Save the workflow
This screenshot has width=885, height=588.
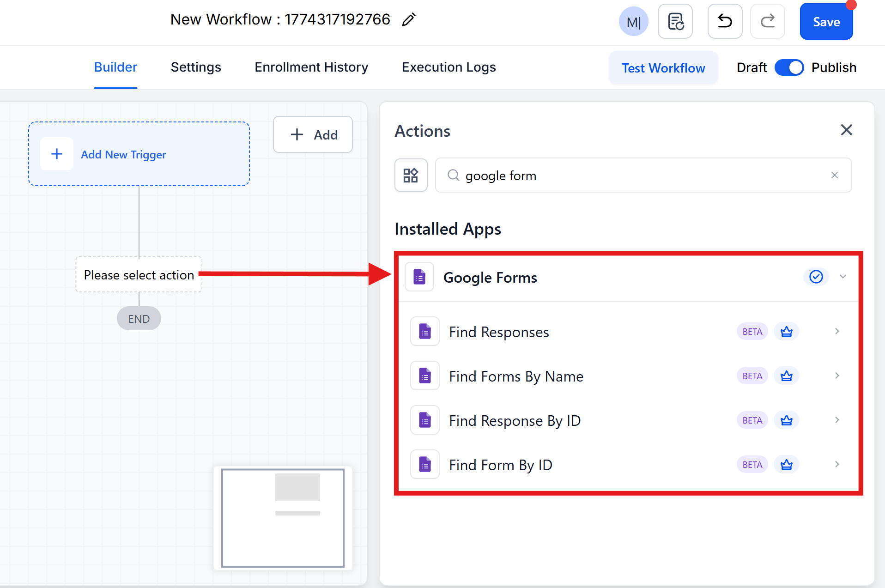(x=826, y=22)
